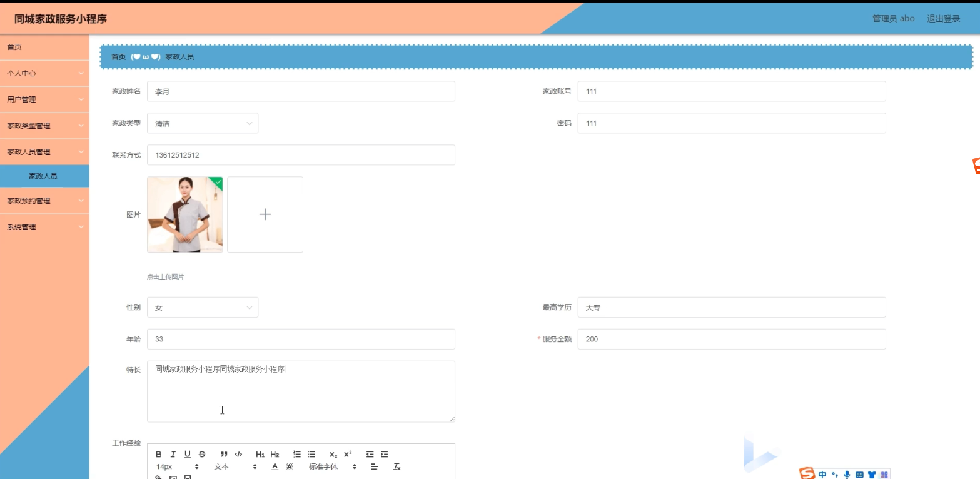The height and width of the screenshot is (479, 980).
Task: Insert a code block in the editor
Action: (x=238, y=454)
